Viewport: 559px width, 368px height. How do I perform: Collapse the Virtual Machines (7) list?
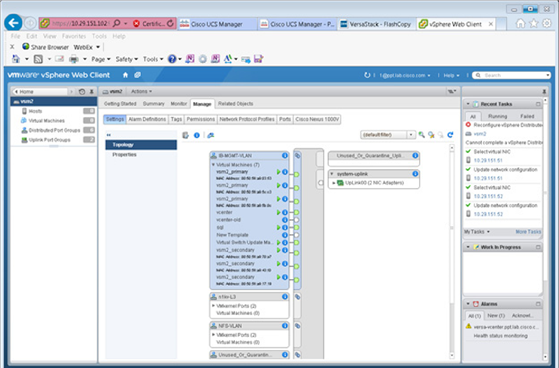point(213,165)
